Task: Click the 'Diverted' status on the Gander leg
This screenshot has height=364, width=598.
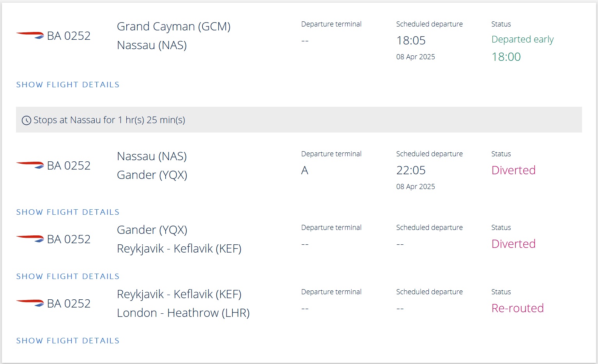Action: 513,244
